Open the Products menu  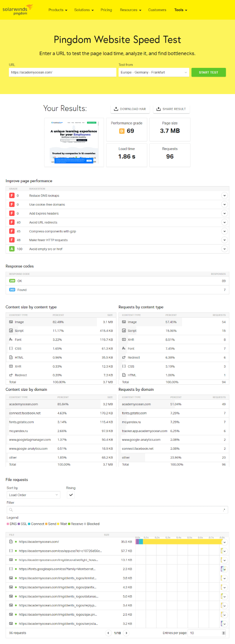pos(58,10)
